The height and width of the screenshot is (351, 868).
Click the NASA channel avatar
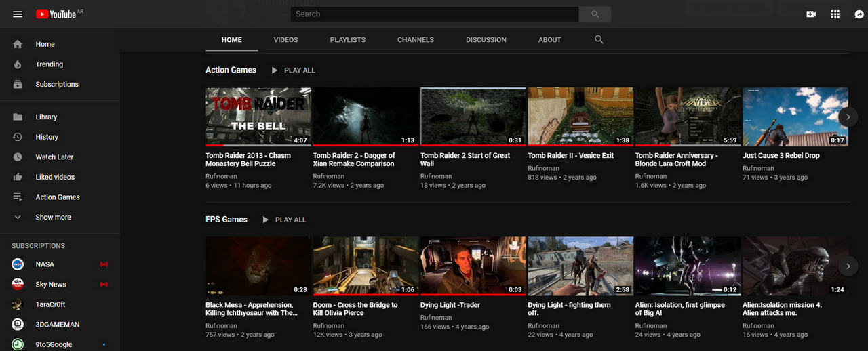coord(18,264)
